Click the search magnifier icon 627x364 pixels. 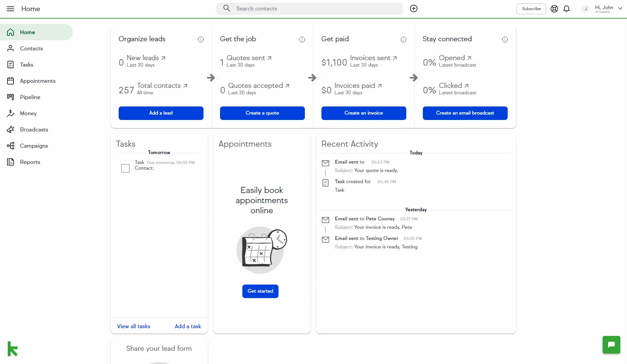227,8
